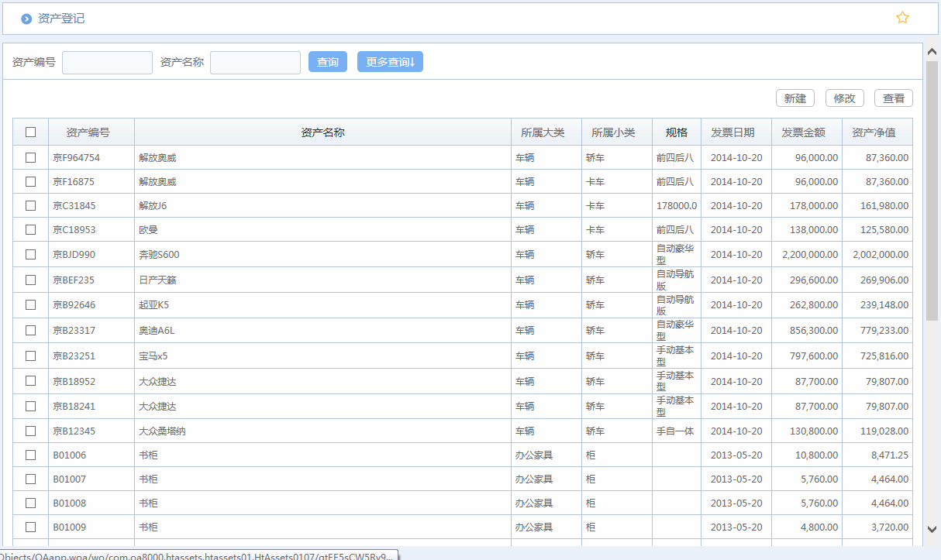
Task: Sort by 发票金额 column header
Action: pos(803,132)
